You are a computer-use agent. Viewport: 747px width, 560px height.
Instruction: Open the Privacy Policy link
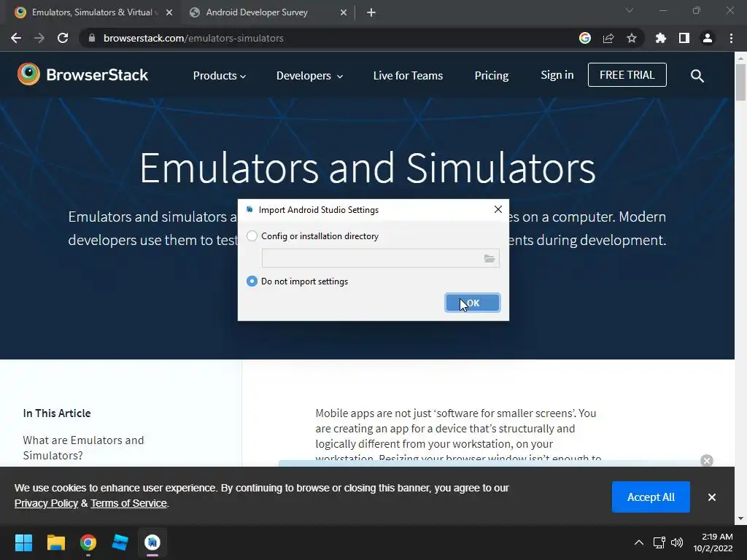click(46, 503)
